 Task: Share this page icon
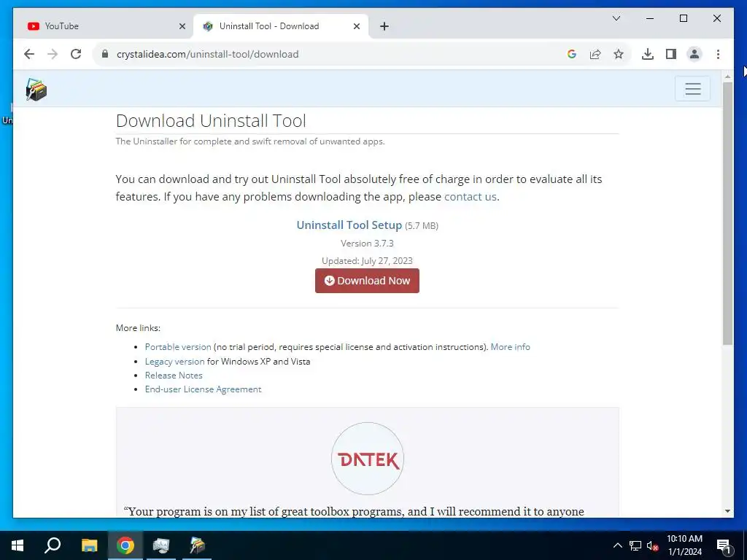tap(595, 54)
